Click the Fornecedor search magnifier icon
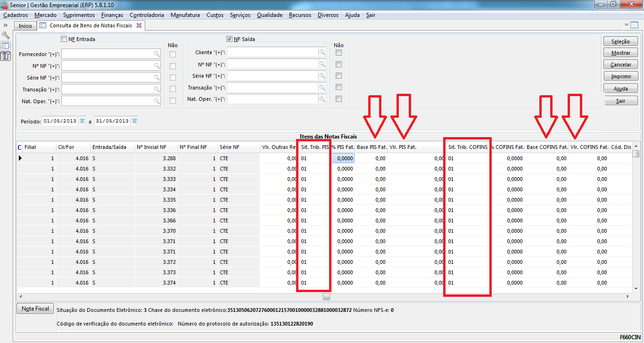Screen dimensions: 644x343 pos(157,54)
